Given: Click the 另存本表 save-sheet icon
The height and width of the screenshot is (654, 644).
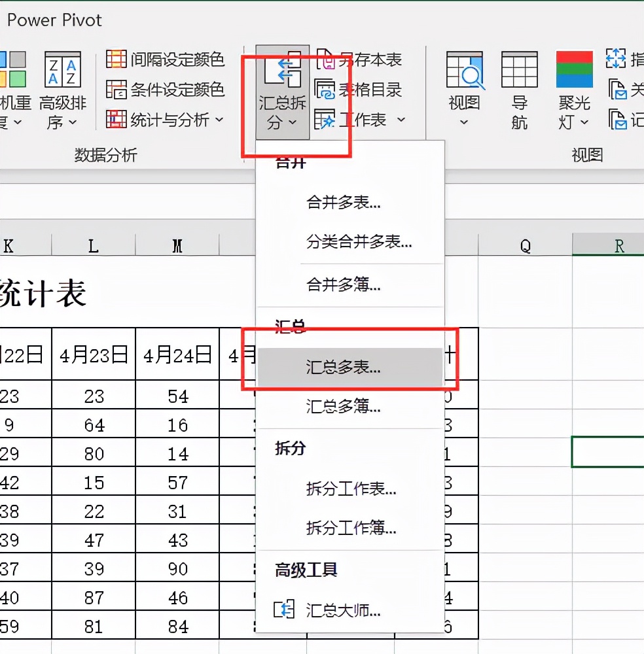Looking at the screenshot, I should click(x=325, y=59).
